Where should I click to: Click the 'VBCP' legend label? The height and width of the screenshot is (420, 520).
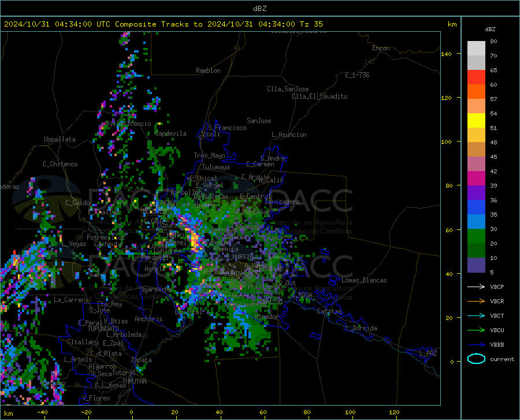click(497, 287)
